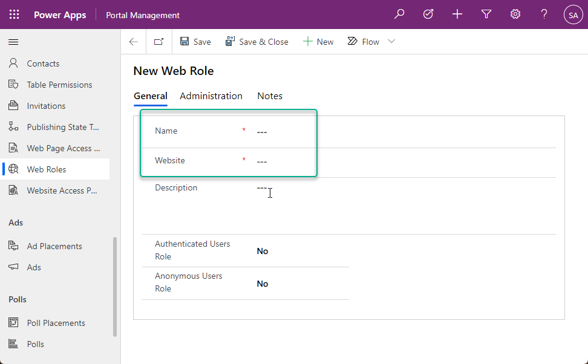Image resolution: width=588 pixels, height=364 pixels.
Task: Open the settings gear icon
Action: click(x=515, y=15)
